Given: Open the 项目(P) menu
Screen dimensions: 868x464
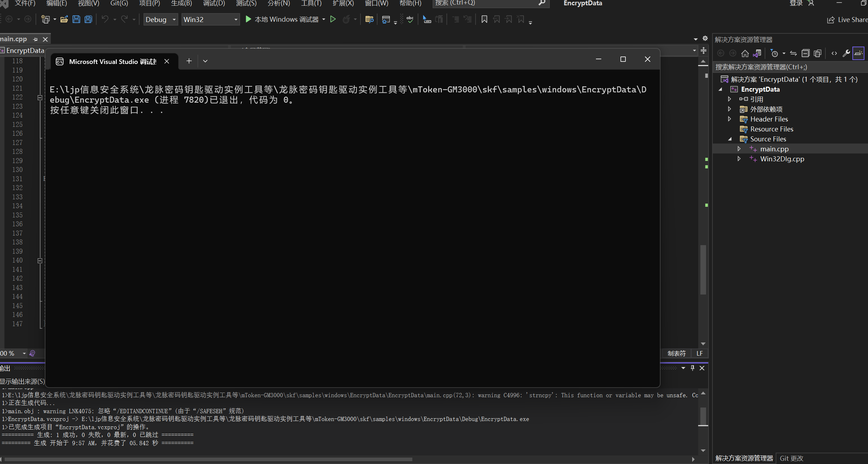Looking at the screenshot, I should tap(150, 3).
